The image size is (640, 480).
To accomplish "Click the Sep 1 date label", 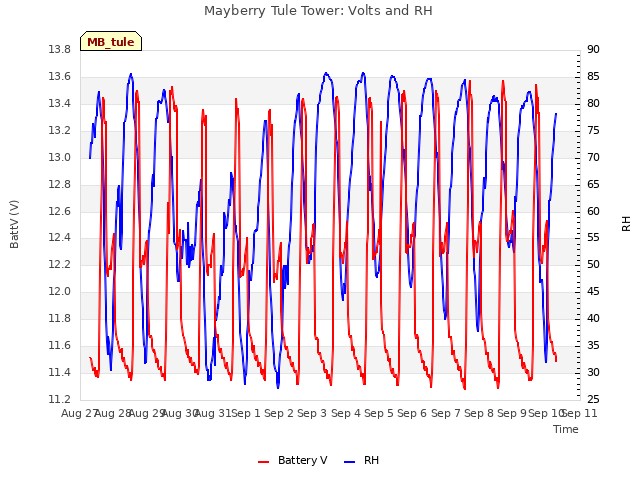I will (246, 413).
